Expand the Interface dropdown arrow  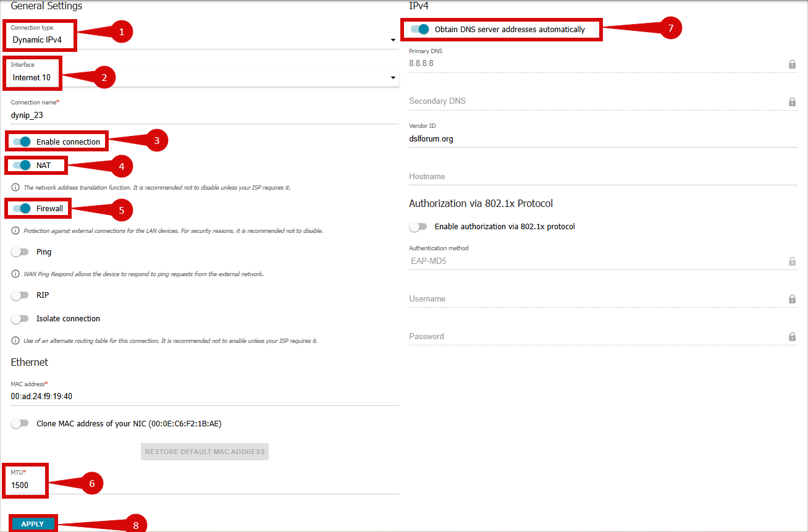point(393,78)
